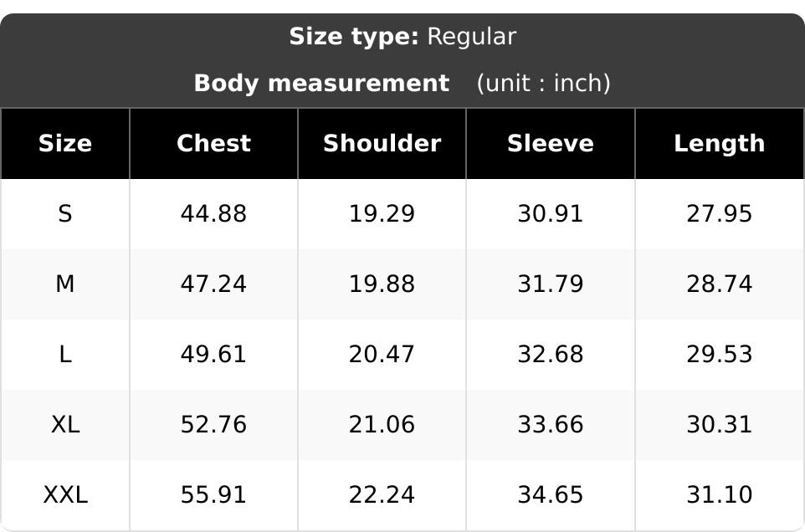
Task: Click sleeve value 32.68
Action: click(551, 355)
